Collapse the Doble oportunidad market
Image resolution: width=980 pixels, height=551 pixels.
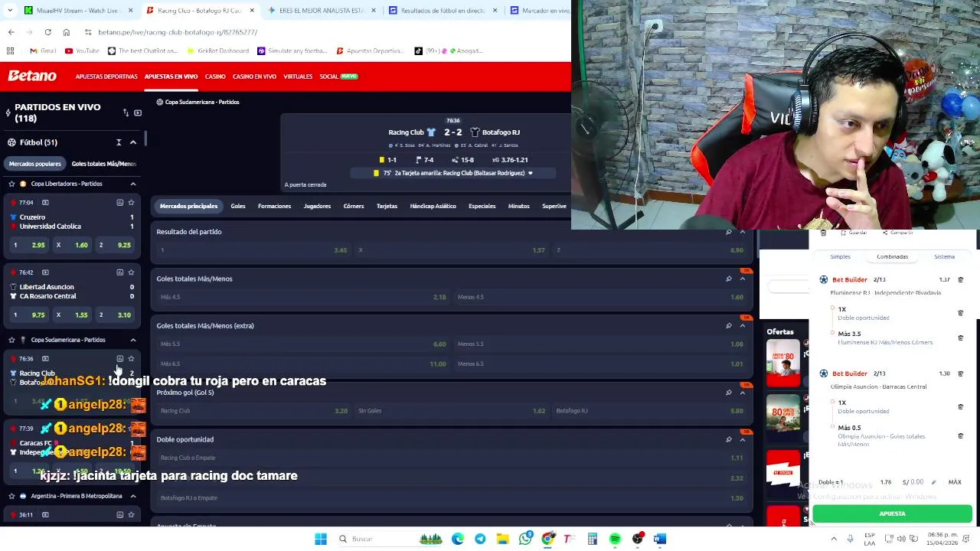point(743,439)
